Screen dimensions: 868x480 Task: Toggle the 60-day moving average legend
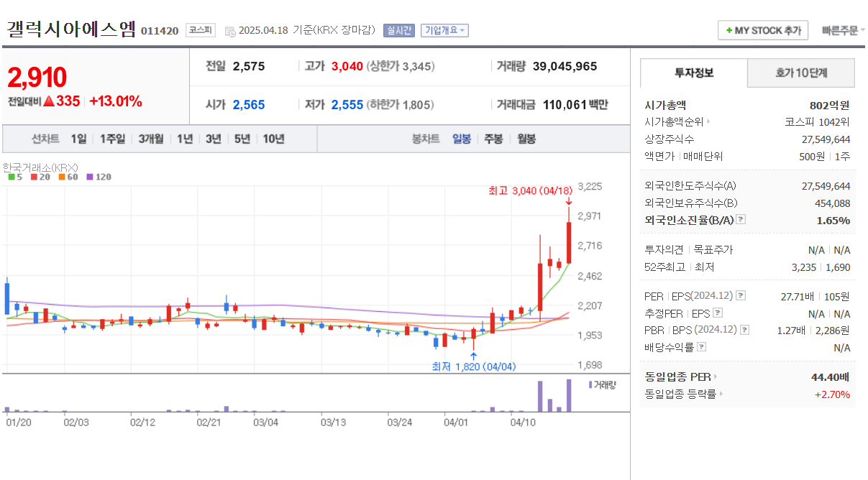coord(61,176)
